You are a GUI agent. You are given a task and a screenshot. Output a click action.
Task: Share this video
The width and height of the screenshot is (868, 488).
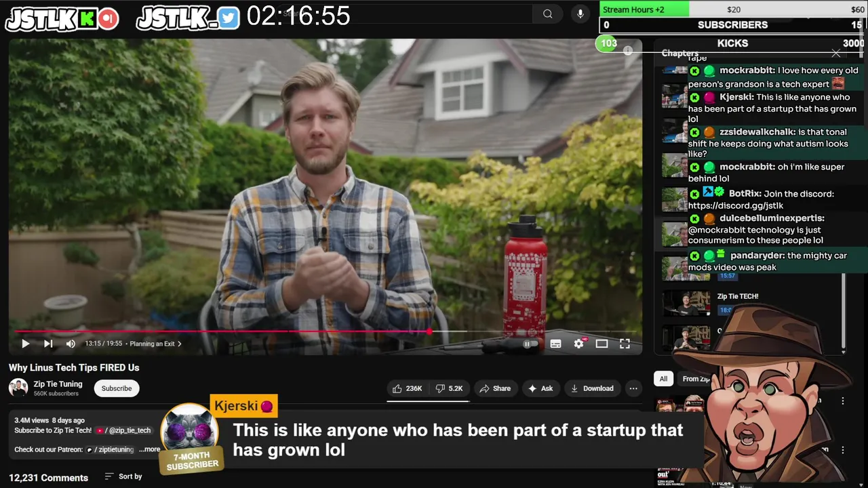click(495, 388)
